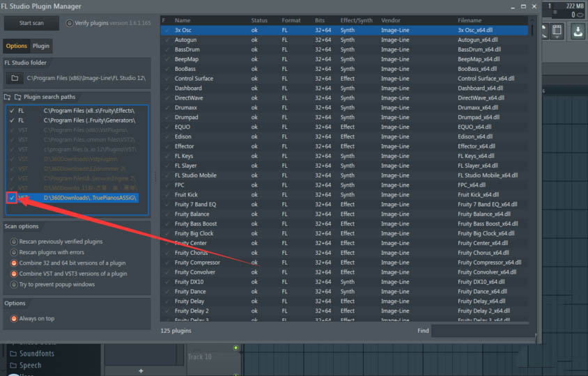Select the FL Studio Mobile plugin row

click(344, 175)
